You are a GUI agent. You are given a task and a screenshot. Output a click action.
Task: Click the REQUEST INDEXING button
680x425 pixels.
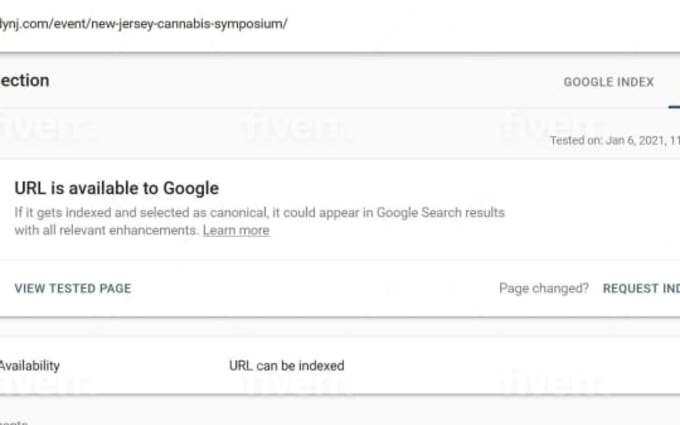click(641, 288)
